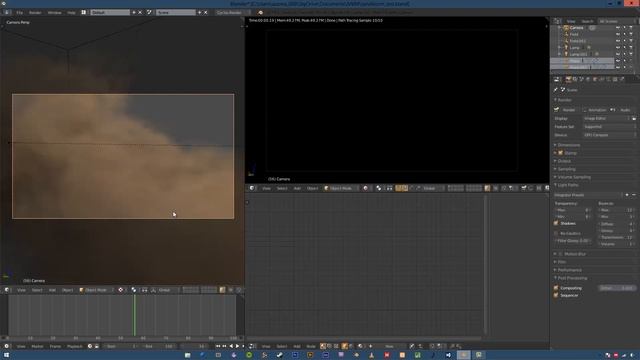
Task: Expand the Performance panel
Action: pyautogui.click(x=569, y=270)
